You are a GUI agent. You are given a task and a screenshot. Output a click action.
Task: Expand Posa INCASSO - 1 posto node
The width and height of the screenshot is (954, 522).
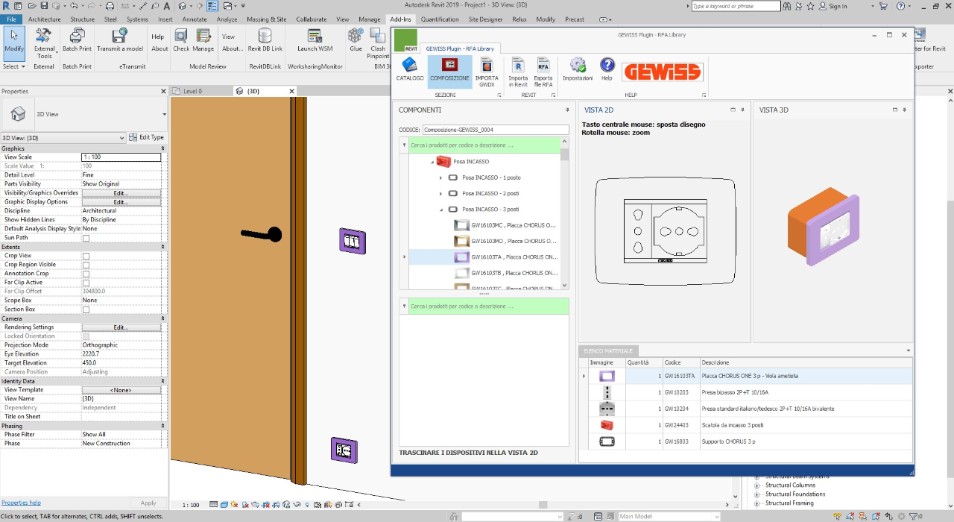tap(440, 178)
